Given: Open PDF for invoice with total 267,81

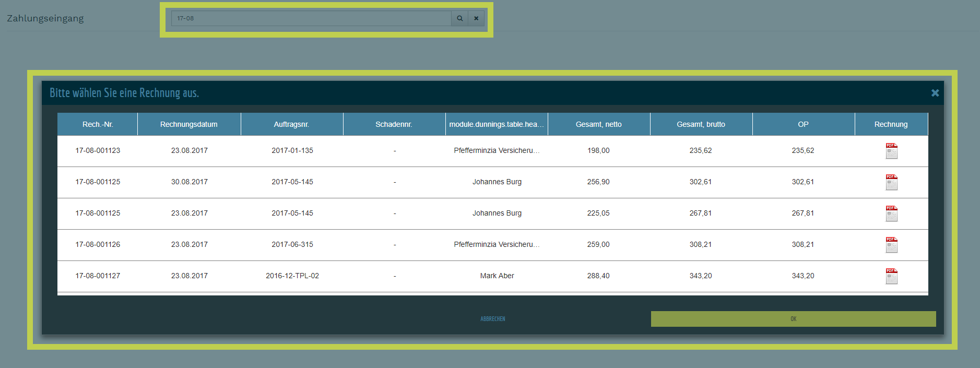Looking at the screenshot, I should pyautogui.click(x=891, y=213).
